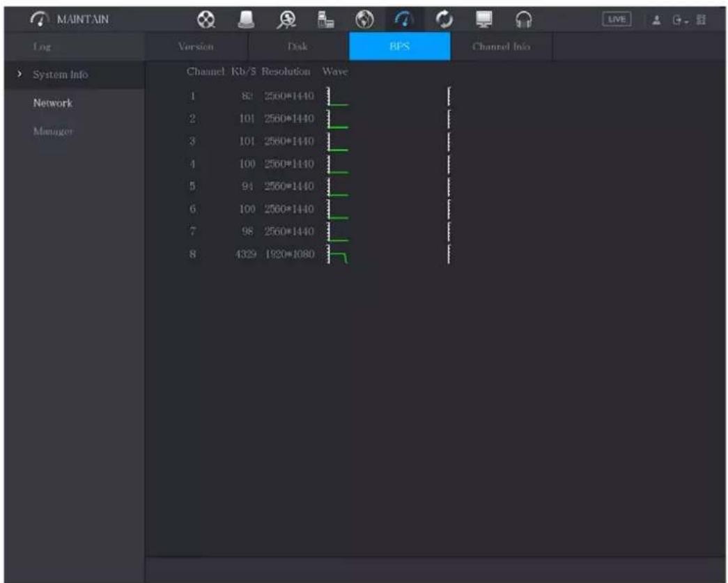Click channel 8 resolution 1920*1080
This screenshot has width=728, height=583.
tap(289, 254)
